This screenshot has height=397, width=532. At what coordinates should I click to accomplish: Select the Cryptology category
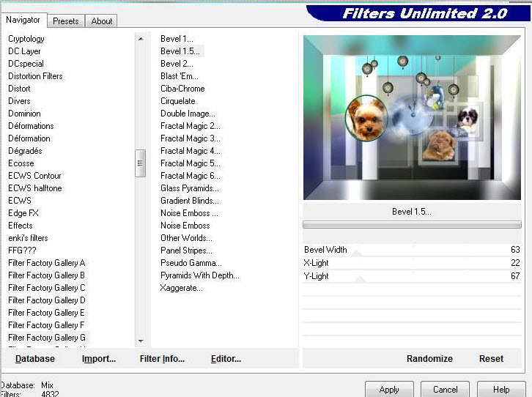(x=26, y=39)
